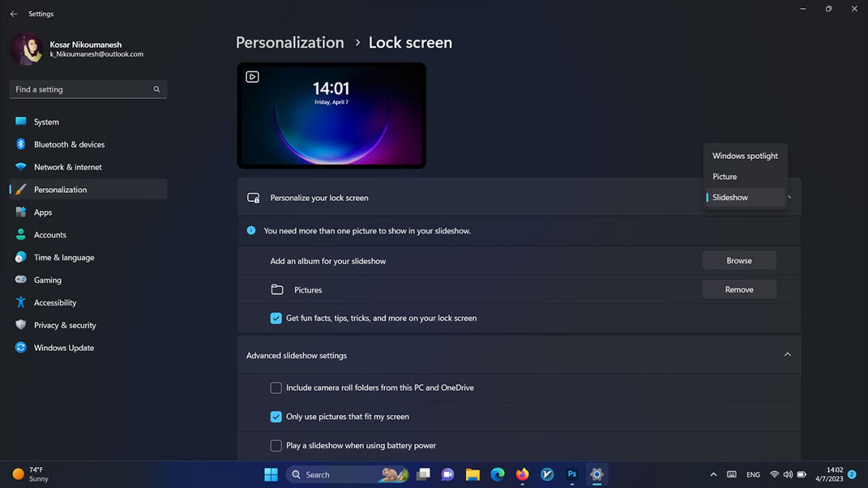Open the Accessibility settings section
Viewport: 868px width, 488px height.
55,303
